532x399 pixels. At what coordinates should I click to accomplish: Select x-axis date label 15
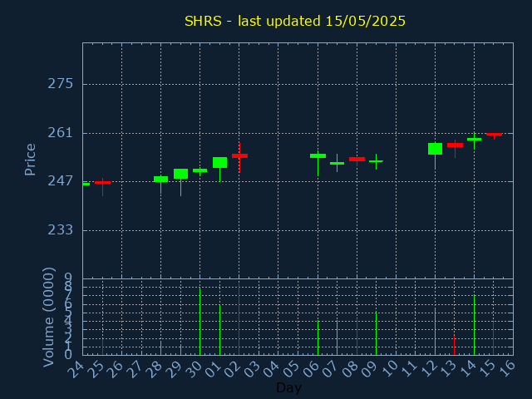[x=488, y=369]
